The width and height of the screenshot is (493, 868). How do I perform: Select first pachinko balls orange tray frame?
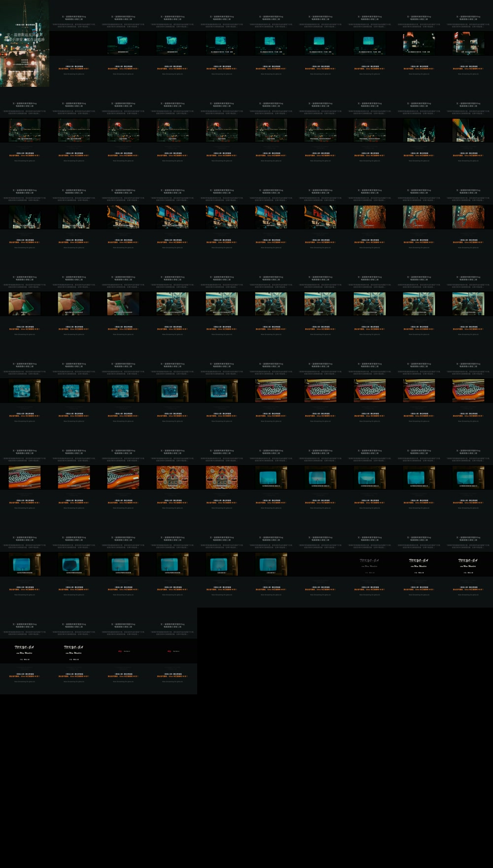coord(271,391)
